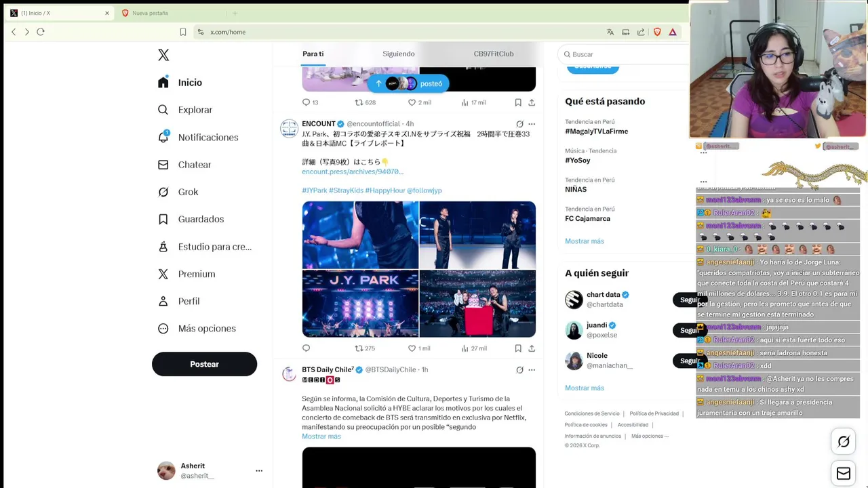Click the translate page icon in address bar
This screenshot has width=868, height=488.
point(610,32)
